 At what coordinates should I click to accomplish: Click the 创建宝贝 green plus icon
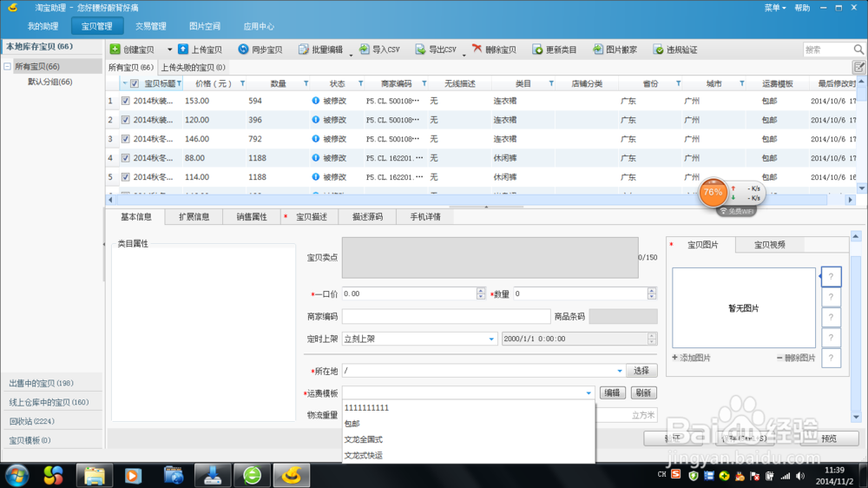(x=115, y=49)
